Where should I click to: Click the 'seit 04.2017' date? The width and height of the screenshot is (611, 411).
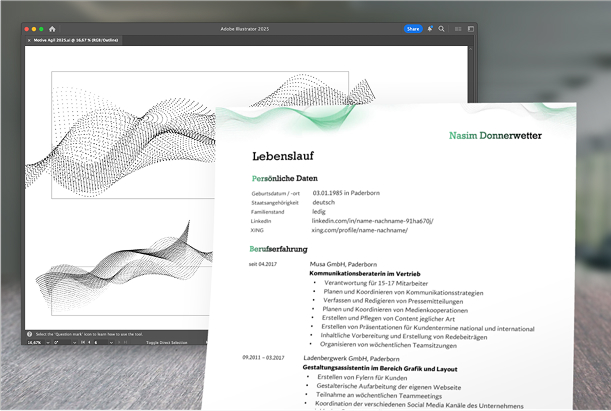click(x=263, y=264)
